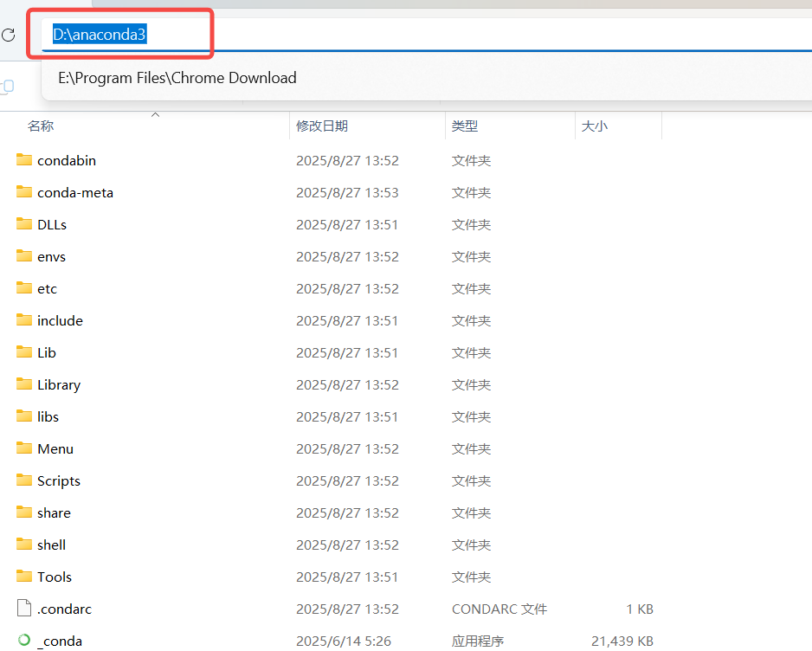Click the refresh icon beside address bar
This screenshot has width=812, height=651.
point(9,35)
